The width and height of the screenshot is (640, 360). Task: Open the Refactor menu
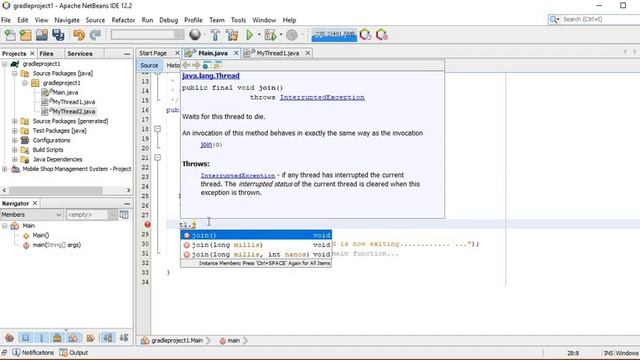[x=123, y=20]
